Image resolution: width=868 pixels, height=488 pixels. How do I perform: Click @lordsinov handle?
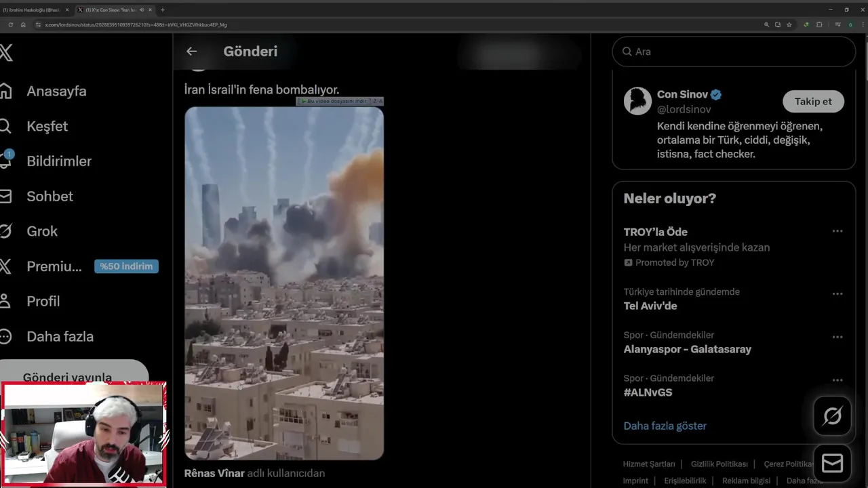pos(684,109)
